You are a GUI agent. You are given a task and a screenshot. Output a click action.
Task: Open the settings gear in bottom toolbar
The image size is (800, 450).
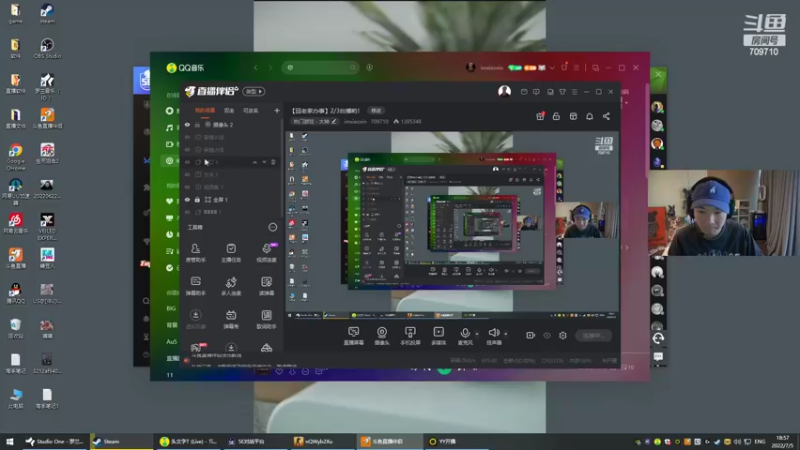563,335
